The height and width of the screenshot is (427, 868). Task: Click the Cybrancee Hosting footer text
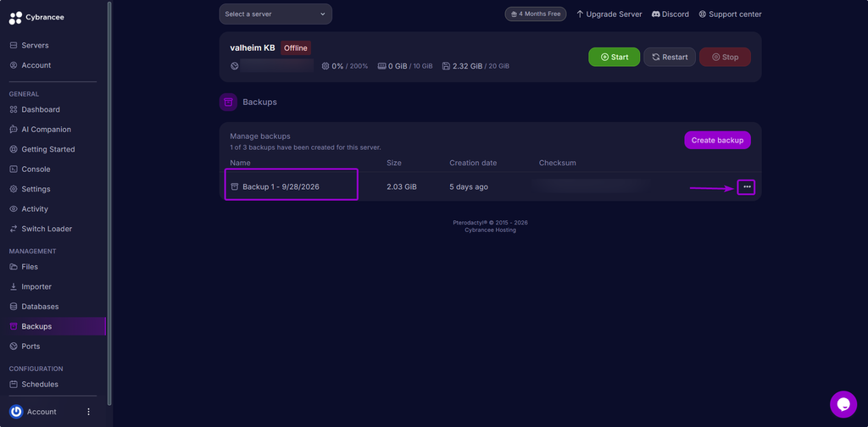point(491,230)
